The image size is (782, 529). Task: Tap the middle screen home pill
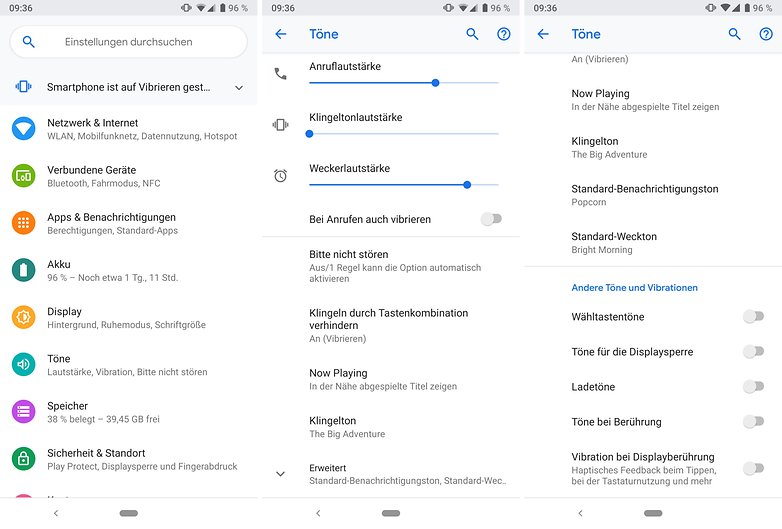[391, 513]
